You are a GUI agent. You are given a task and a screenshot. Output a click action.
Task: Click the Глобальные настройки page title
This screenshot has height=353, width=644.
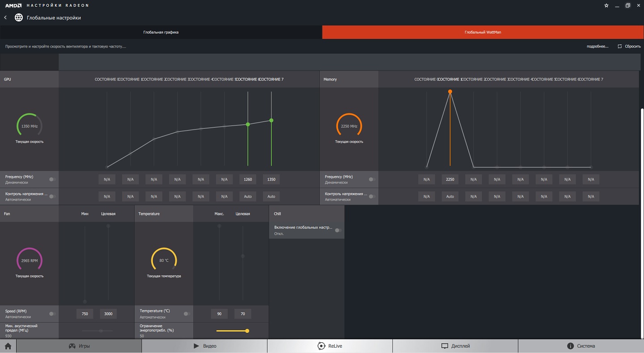pos(54,18)
